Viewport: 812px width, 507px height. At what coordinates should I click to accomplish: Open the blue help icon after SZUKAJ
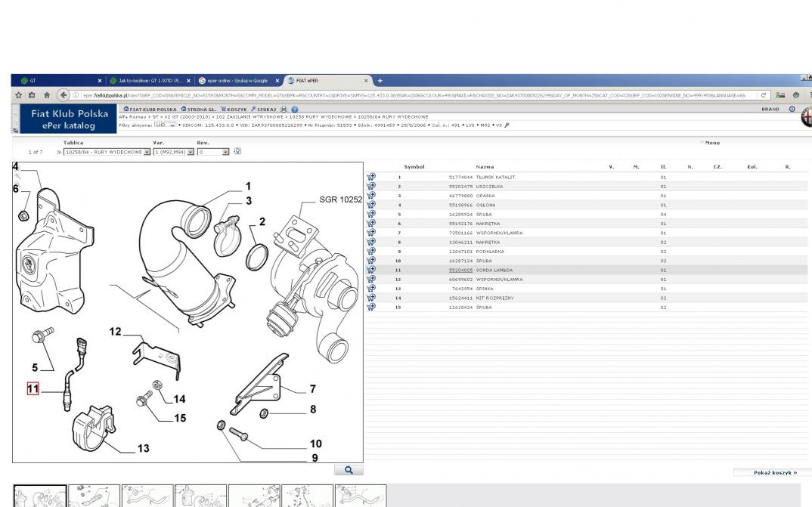click(295, 109)
